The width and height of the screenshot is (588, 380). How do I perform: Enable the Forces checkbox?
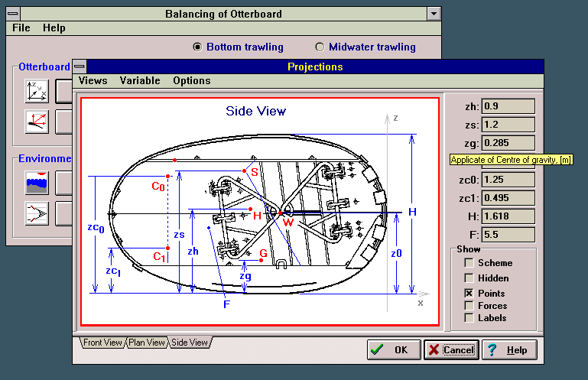tap(469, 306)
